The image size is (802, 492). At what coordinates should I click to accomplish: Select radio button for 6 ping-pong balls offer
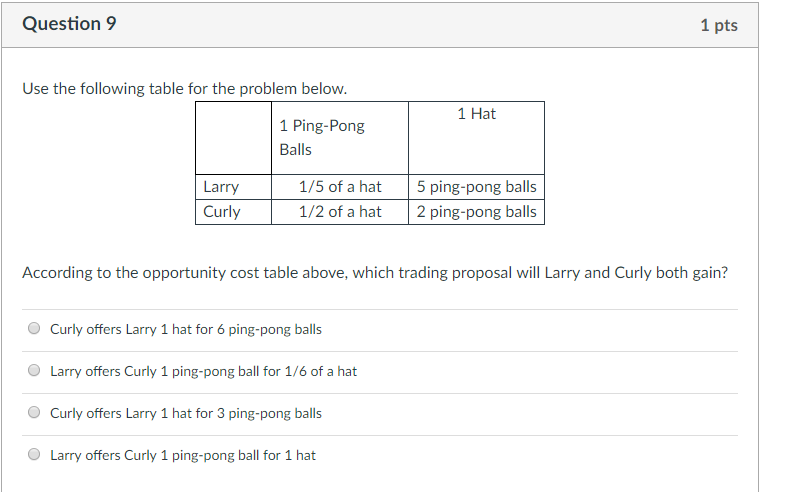[x=34, y=328]
